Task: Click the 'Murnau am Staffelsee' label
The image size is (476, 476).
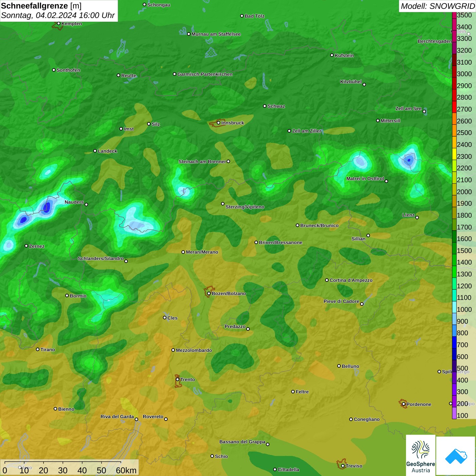Action: coord(216,34)
